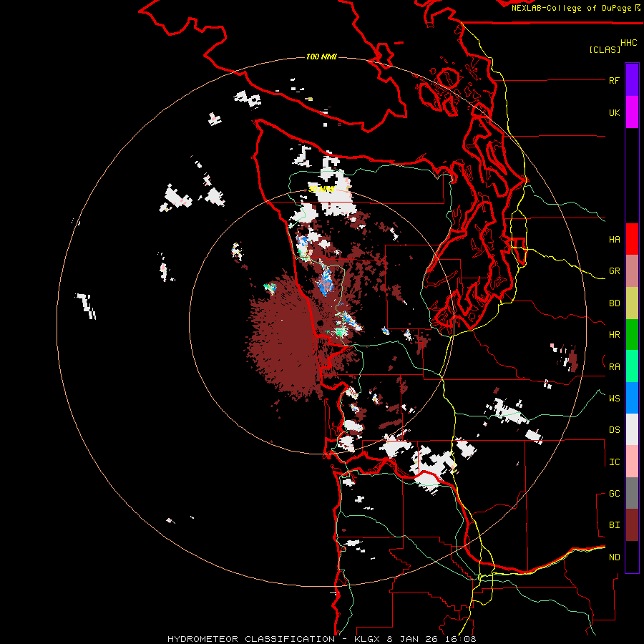Click the [CLAS] units label
The image size is (644, 644).
tap(605, 49)
